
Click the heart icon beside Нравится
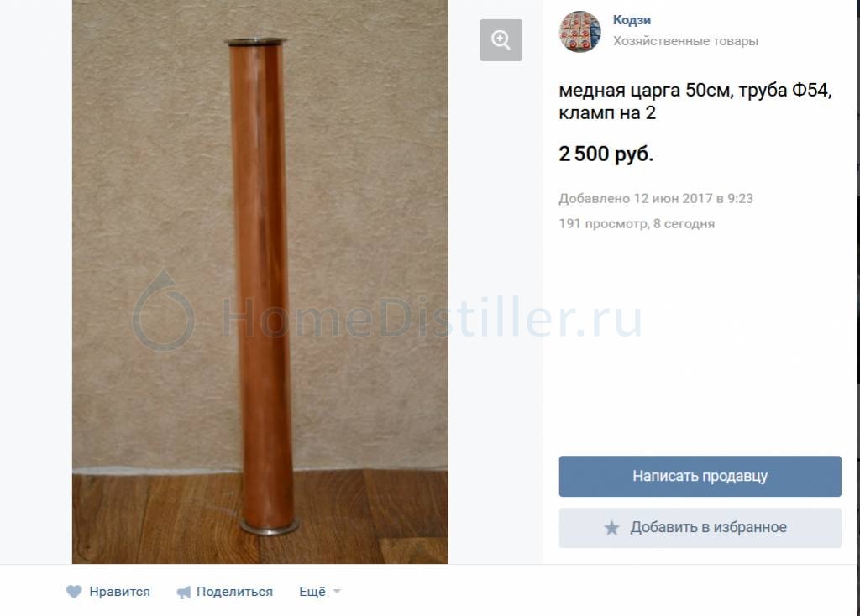point(74,592)
